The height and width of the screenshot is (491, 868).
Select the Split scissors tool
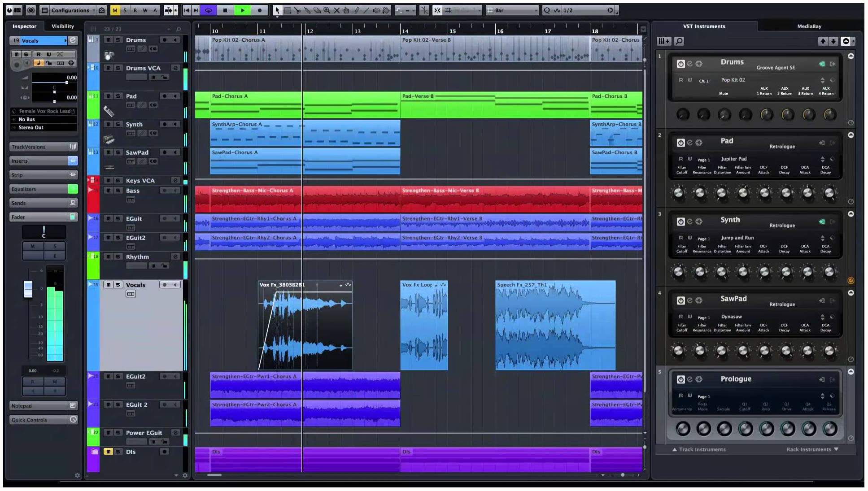pyautogui.click(x=298, y=10)
